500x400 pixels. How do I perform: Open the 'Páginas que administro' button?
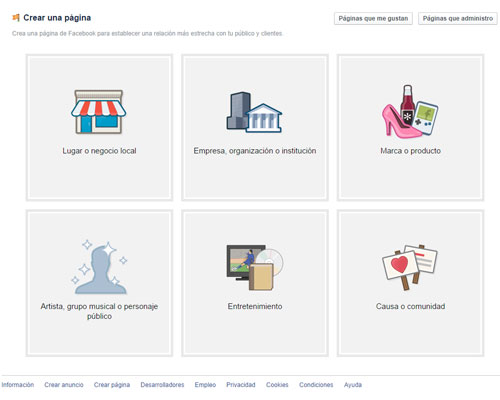click(458, 18)
